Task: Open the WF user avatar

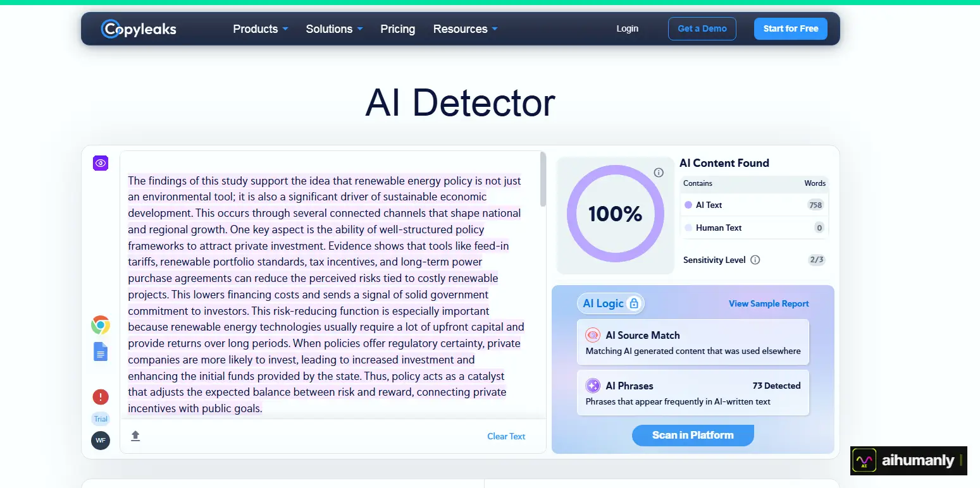Action: 101,440
